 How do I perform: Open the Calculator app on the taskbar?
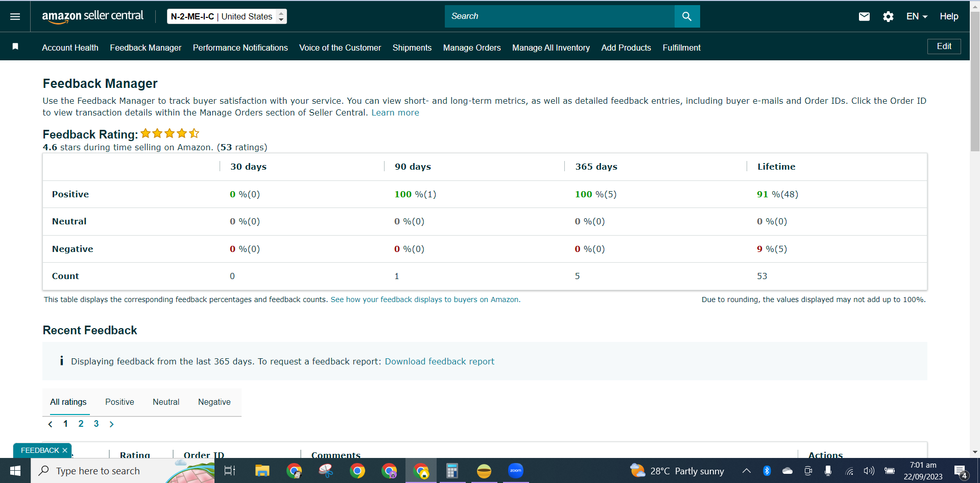coord(452,471)
